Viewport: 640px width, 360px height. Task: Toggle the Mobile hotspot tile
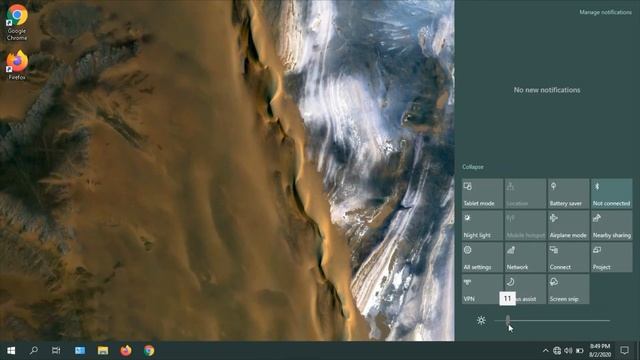(525, 225)
